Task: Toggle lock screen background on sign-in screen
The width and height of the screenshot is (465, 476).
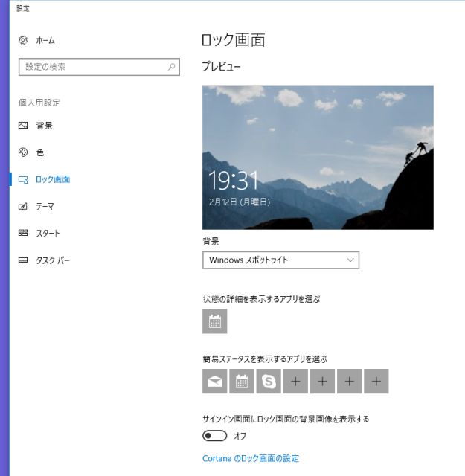Action: [x=214, y=436]
